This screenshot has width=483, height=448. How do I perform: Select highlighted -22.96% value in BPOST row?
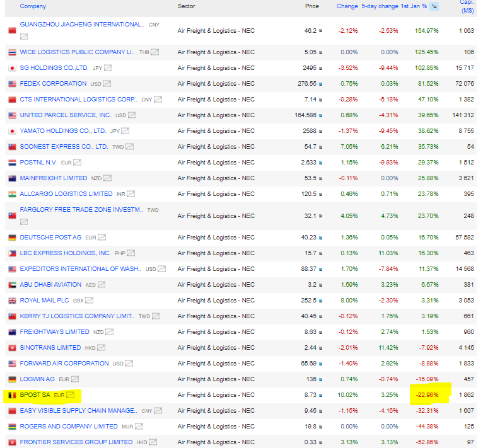(x=426, y=395)
